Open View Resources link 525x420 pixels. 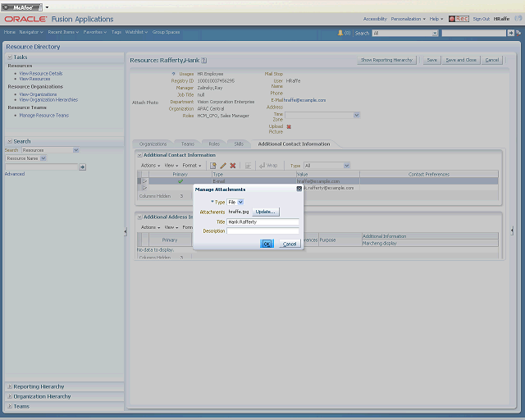click(34, 79)
